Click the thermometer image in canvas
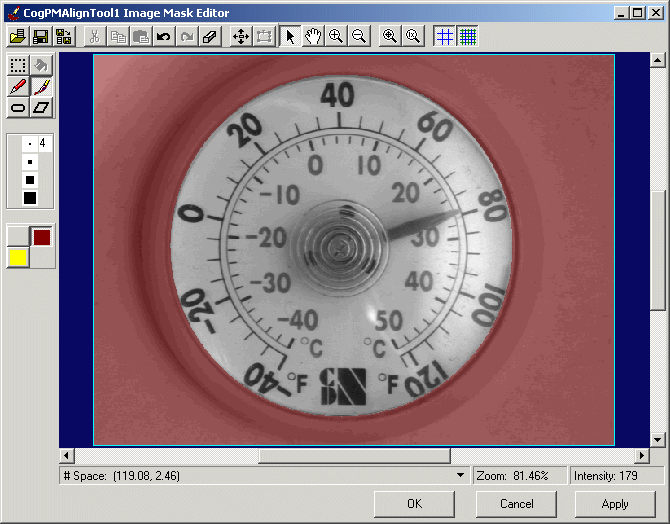Screen dimensions: 670x524 point(354,250)
